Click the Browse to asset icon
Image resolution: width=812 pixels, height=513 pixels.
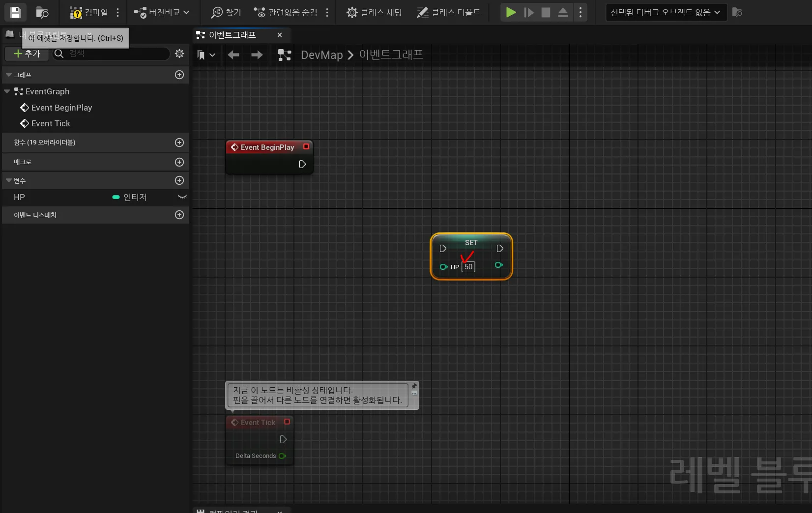pos(42,12)
